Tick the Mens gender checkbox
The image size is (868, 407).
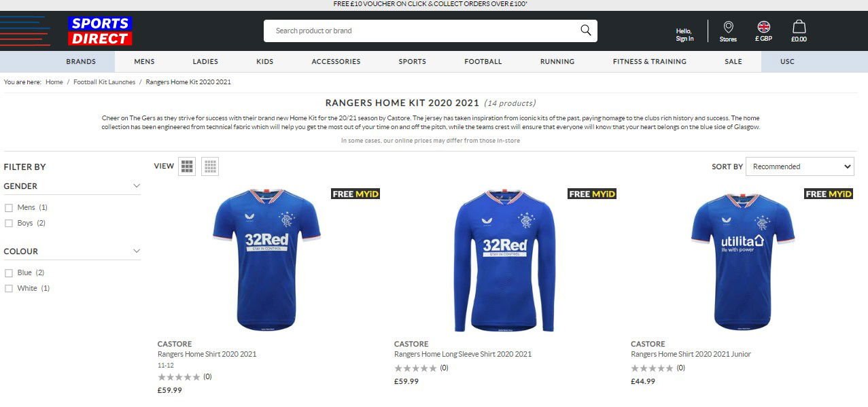(x=9, y=208)
